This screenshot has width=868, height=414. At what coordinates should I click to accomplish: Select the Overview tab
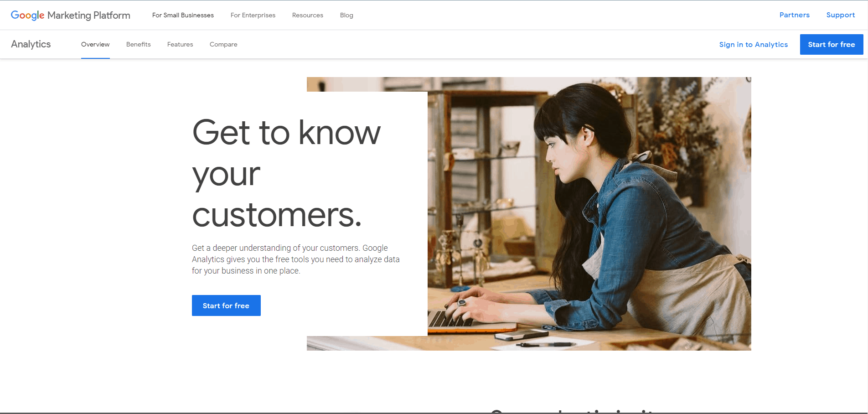(95, 44)
